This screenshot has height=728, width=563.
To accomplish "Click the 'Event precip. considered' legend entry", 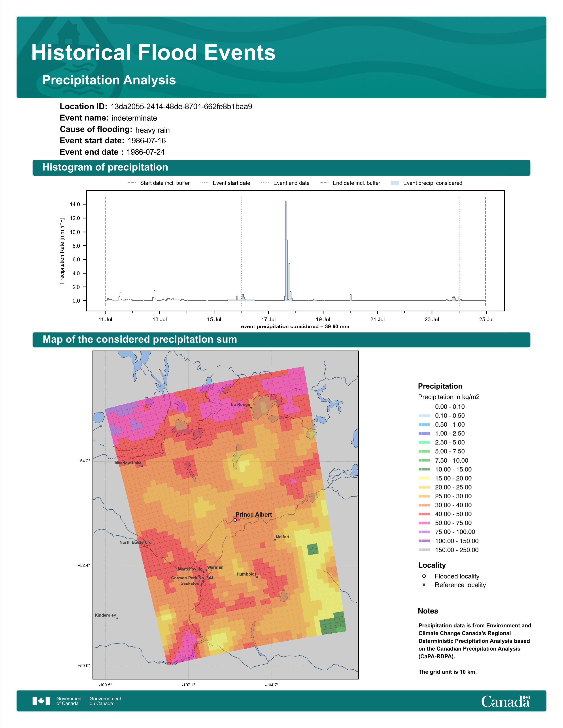I will coord(427,183).
